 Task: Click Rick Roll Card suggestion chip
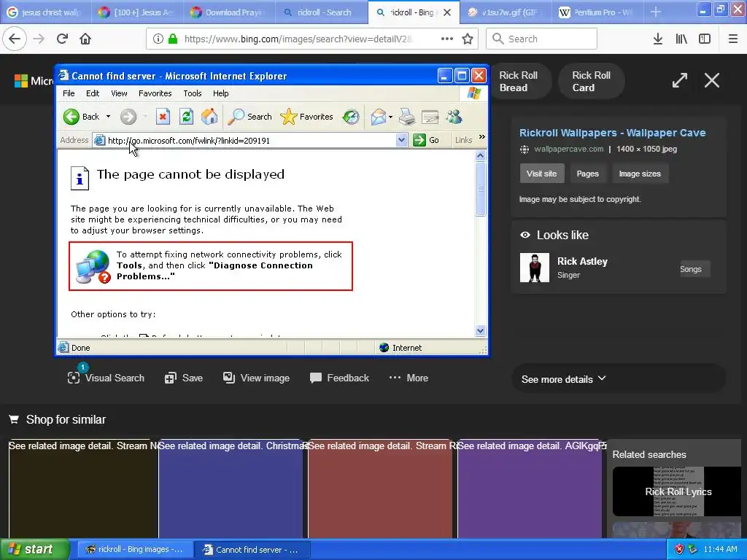click(x=591, y=81)
